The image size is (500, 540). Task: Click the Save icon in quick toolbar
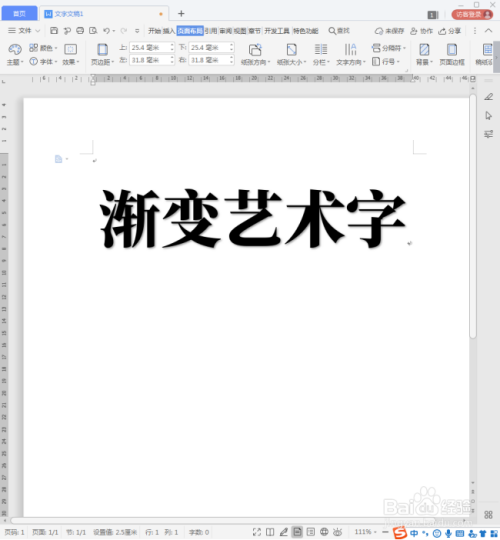click(x=54, y=31)
